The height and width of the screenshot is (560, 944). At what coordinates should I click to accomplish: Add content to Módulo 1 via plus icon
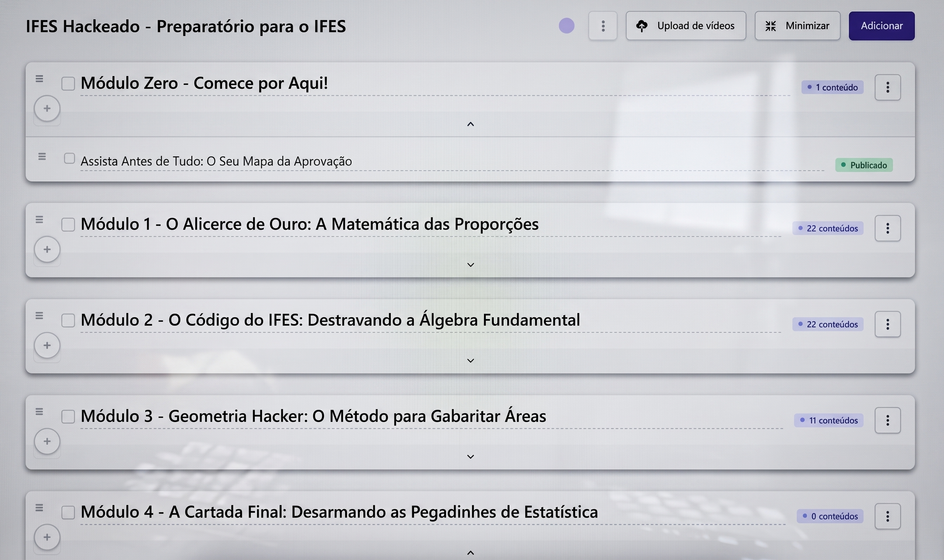point(47,249)
